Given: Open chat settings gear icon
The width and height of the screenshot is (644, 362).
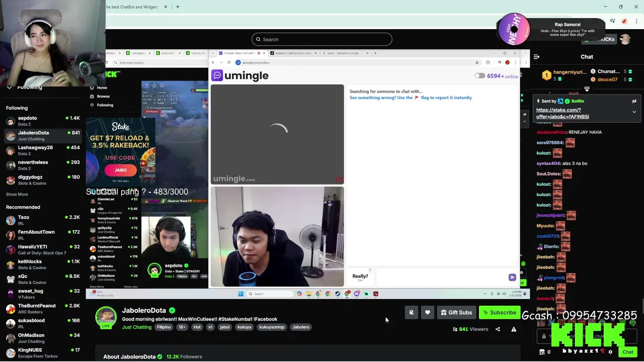Looking at the screenshot, I should coord(610,352).
